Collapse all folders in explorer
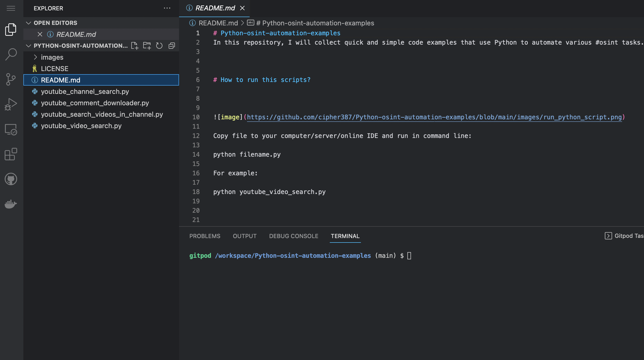Screen dimensions: 644x360 [x=172, y=46]
